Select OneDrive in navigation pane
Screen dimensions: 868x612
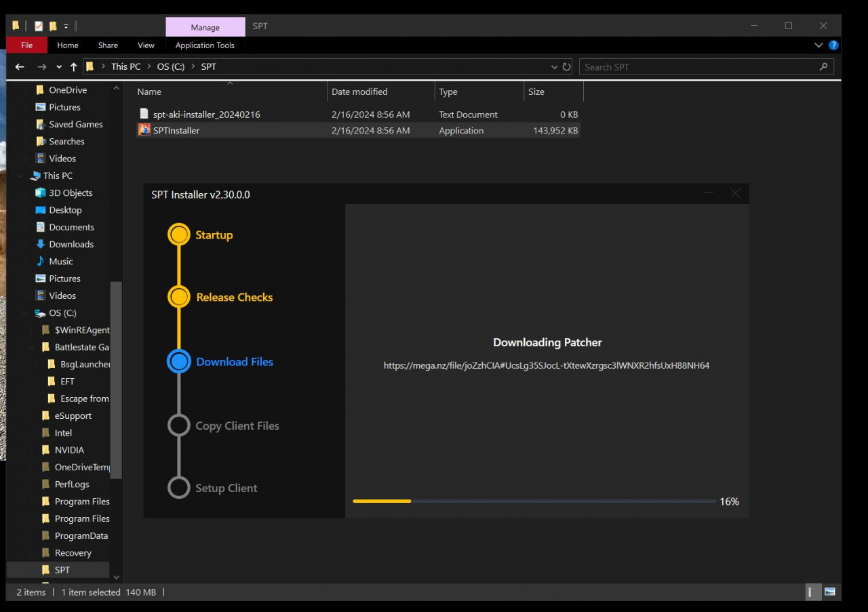point(68,89)
